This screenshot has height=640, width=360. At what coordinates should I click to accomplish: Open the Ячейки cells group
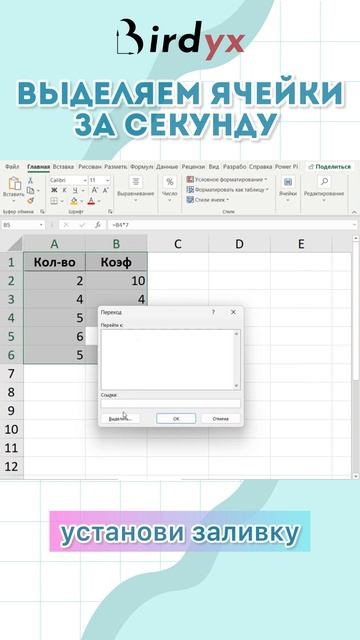pos(287,190)
